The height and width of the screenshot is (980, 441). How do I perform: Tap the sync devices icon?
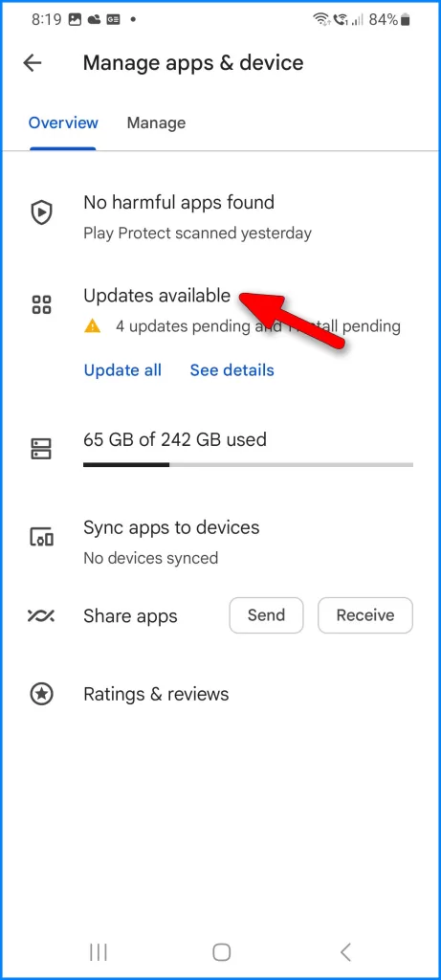click(x=42, y=538)
